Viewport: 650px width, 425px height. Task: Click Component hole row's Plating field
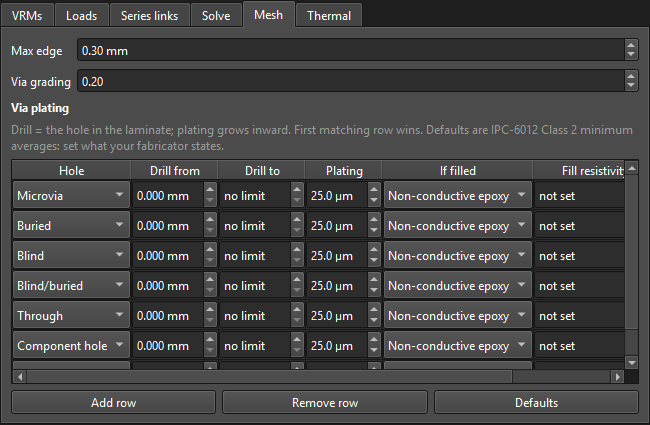click(337, 345)
